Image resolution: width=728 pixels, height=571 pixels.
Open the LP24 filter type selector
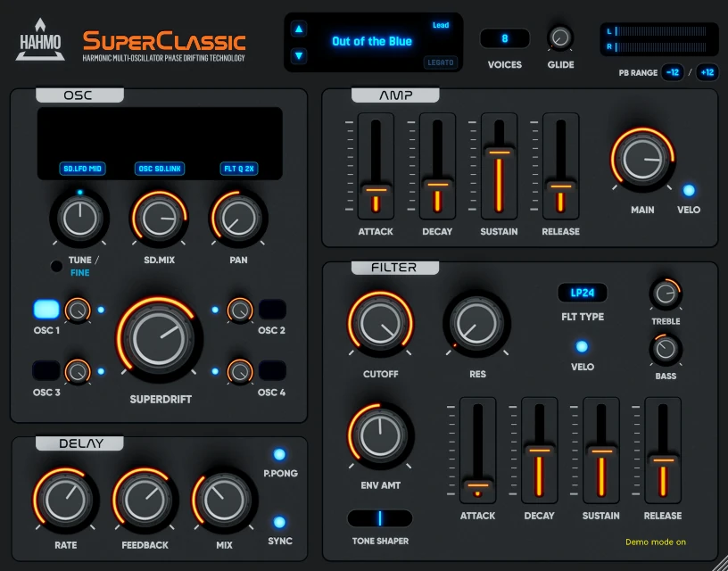pos(583,293)
